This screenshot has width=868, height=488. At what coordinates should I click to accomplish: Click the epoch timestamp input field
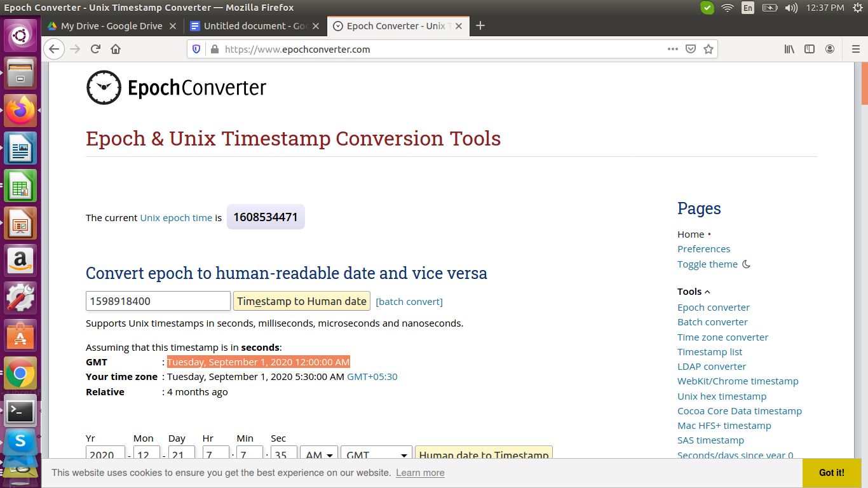tap(158, 301)
